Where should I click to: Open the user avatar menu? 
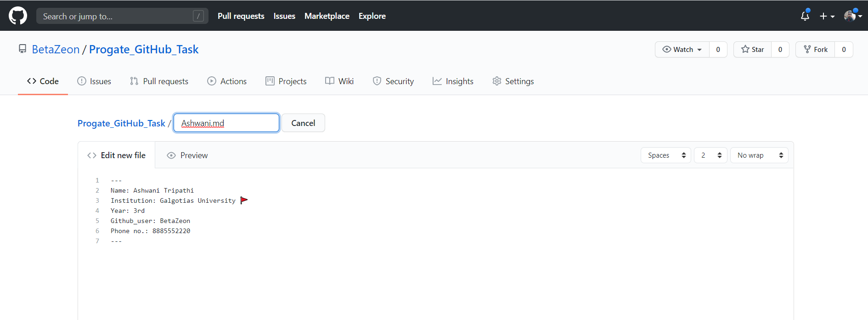point(853,16)
